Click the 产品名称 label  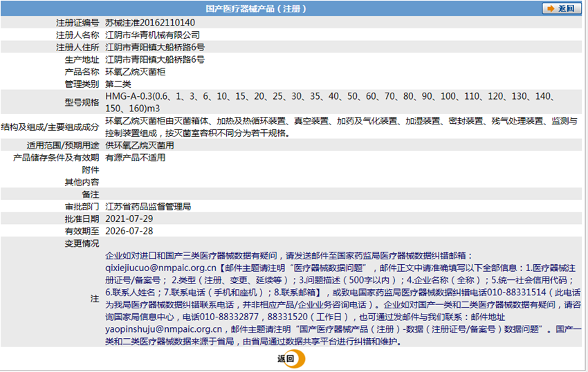pyautogui.click(x=82, y=72)
